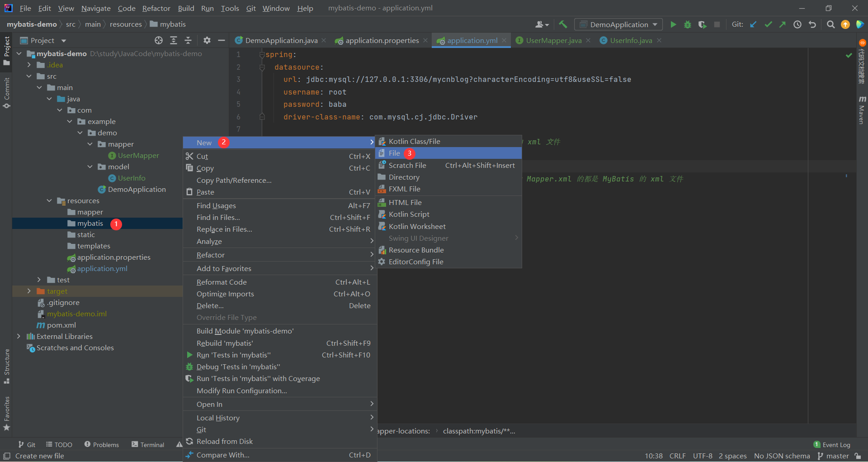
Task: Click the Build project hammer icon
Action: tap(563, 24)
